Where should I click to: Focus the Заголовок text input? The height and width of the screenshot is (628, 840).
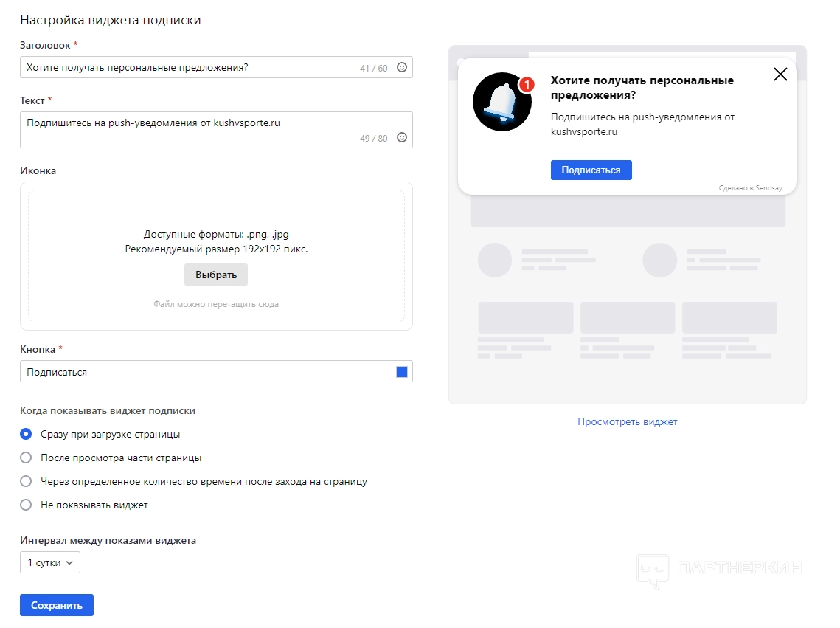point(216,67)
